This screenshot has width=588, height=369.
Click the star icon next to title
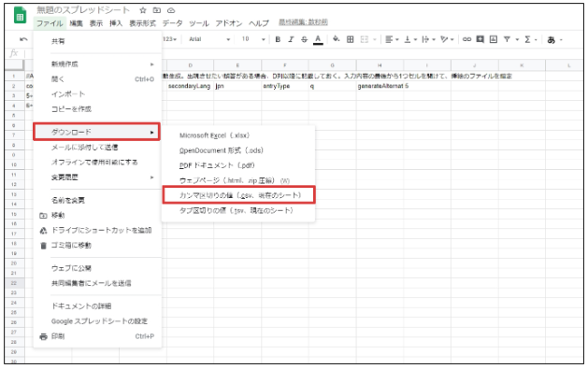[143, 10]
